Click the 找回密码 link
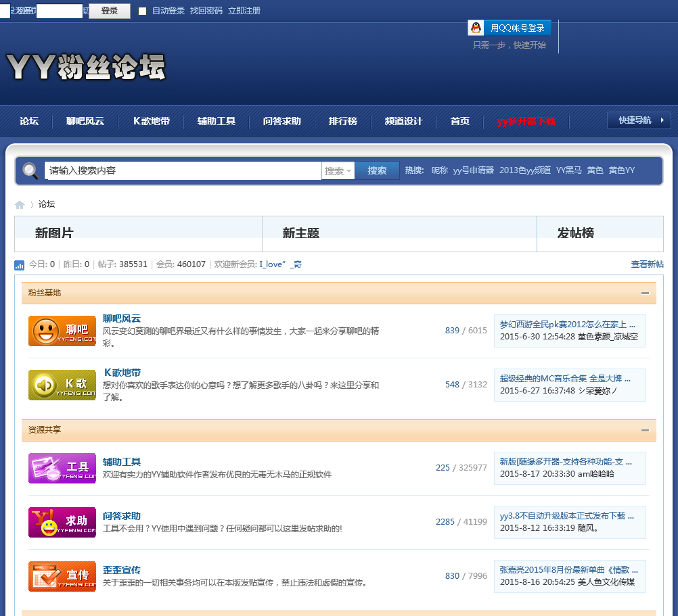This screenshot has height=616, width=678. [x=206, y=11]
